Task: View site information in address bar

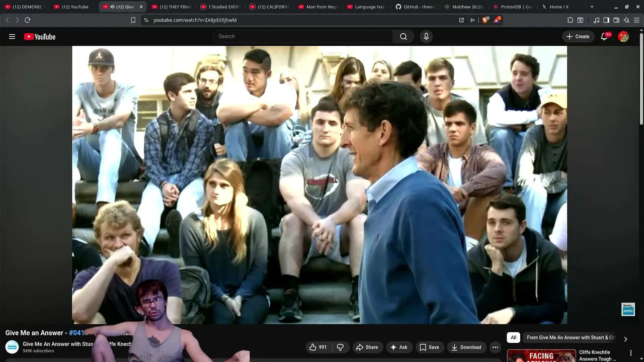Action: (146, 20)
